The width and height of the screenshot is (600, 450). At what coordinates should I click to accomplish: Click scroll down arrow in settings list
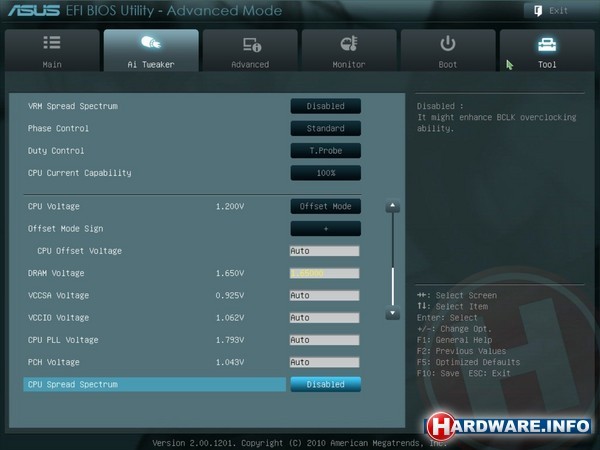pos(393,314)
